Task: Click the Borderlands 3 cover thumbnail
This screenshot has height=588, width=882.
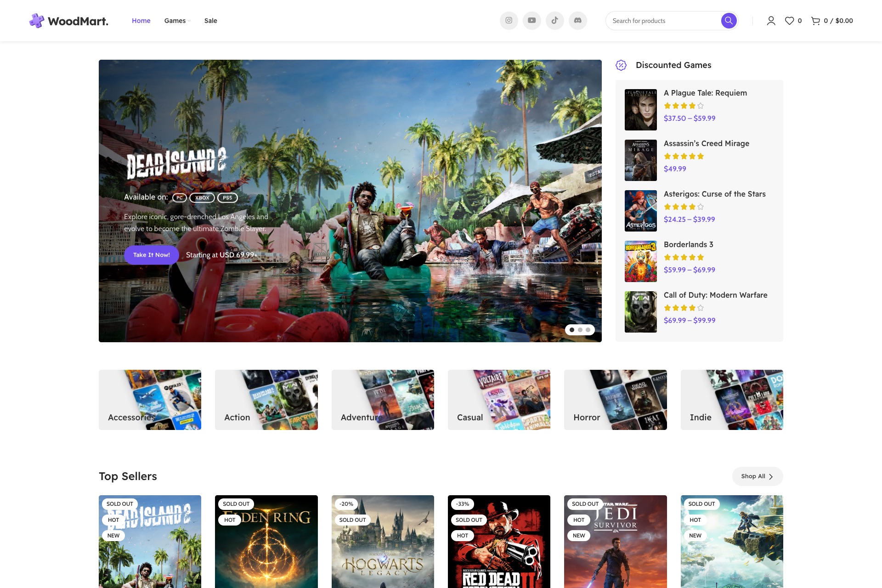Action: [x=641, y=261]
